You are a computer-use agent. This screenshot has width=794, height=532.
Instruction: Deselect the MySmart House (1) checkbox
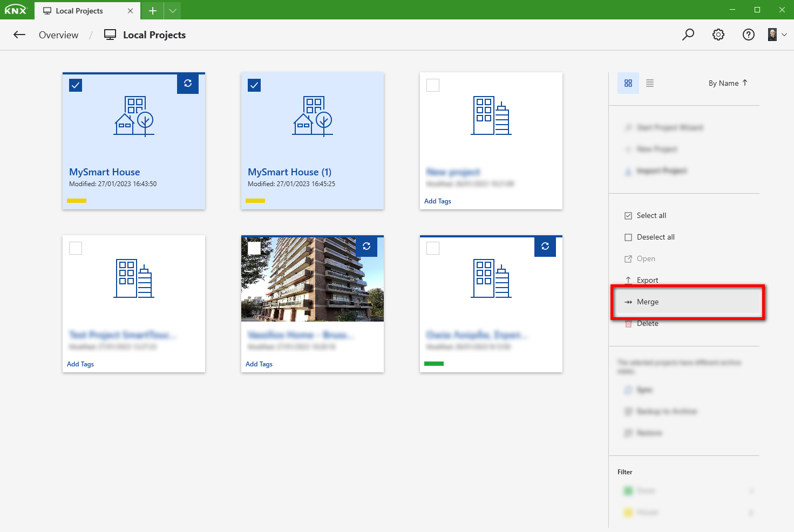(x=254, y=85)
